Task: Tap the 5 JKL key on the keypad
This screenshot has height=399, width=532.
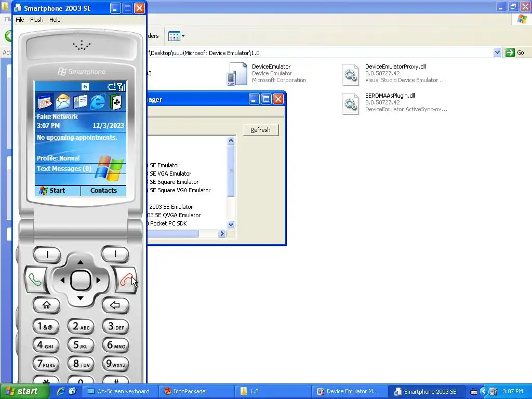Action: tap(81, 345)
